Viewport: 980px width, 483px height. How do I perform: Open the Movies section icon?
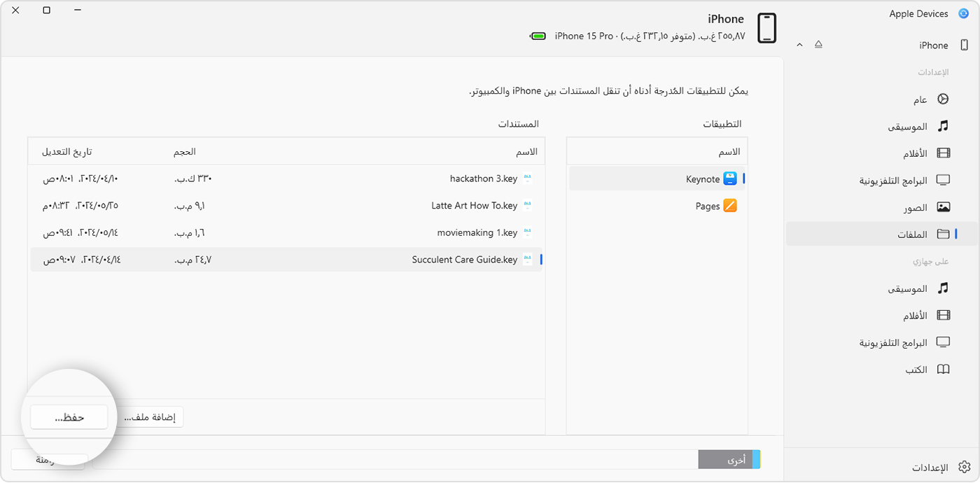click(944, 153)
